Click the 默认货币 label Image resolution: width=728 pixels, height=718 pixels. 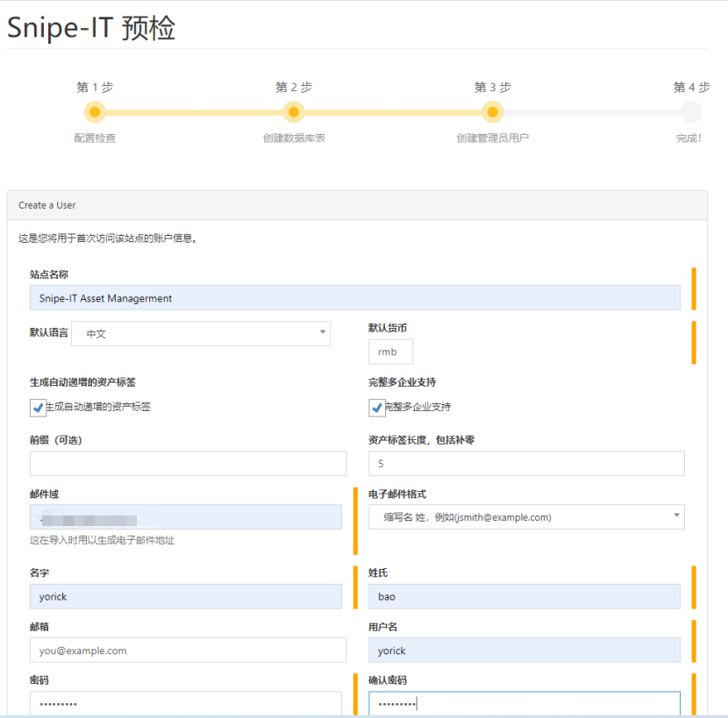click(x=388, y=328)
